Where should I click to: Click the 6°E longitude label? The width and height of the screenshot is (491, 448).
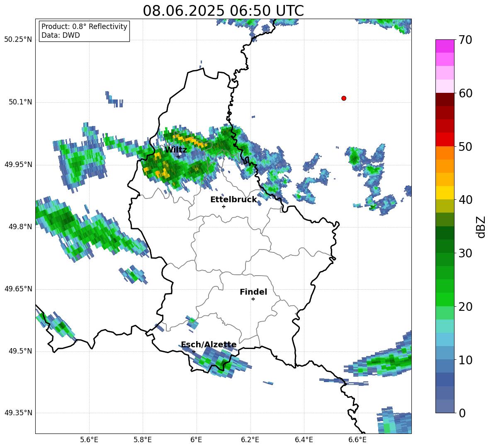pos(196,440)
